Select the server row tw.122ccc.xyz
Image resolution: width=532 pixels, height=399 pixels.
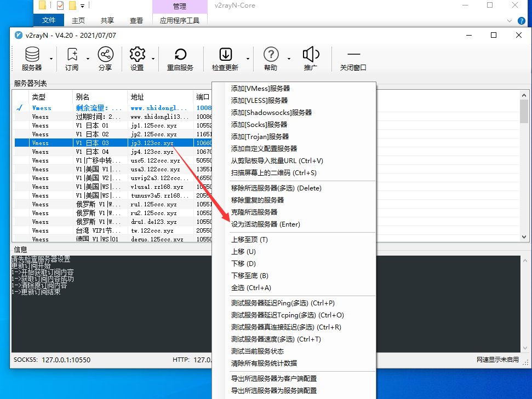[113, 230]
